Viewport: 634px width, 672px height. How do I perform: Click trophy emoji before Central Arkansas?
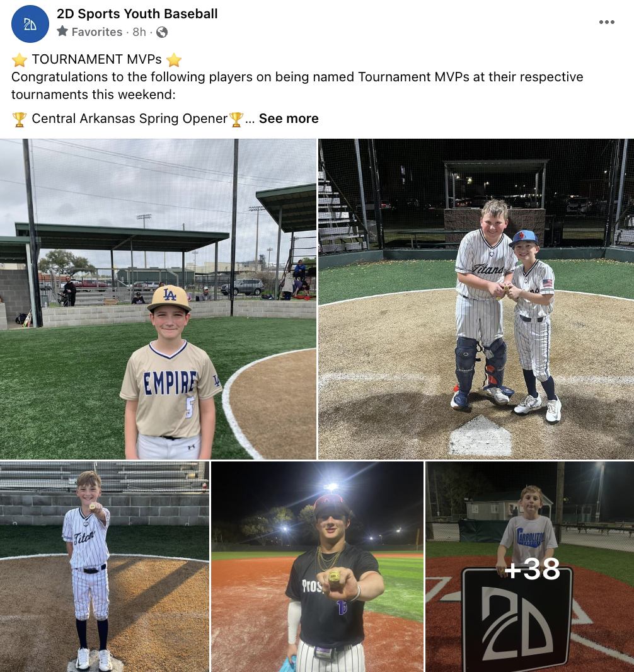click(x=20, y=119)
